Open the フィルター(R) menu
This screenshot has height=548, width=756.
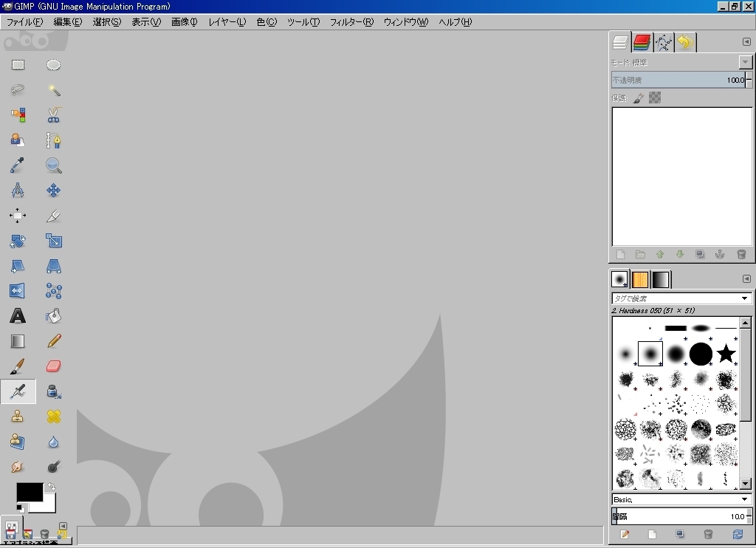pyautogui.click(x=351, y=22)
